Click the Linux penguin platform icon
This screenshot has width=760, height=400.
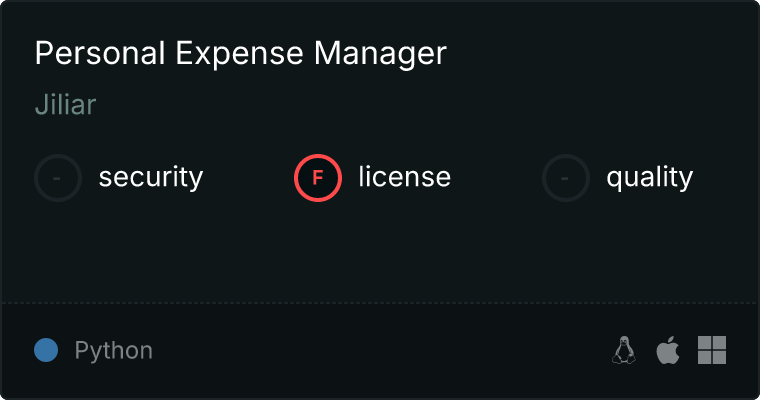[624, 351]
